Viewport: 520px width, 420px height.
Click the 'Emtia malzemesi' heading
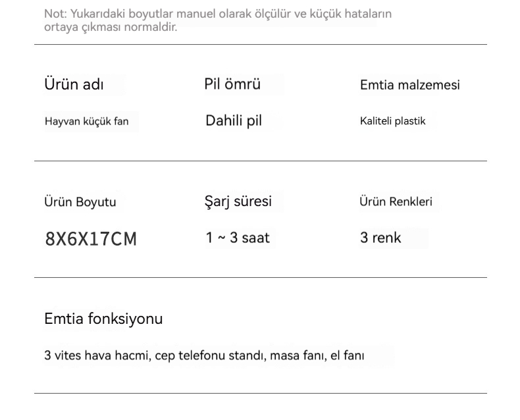click(409, 85)
